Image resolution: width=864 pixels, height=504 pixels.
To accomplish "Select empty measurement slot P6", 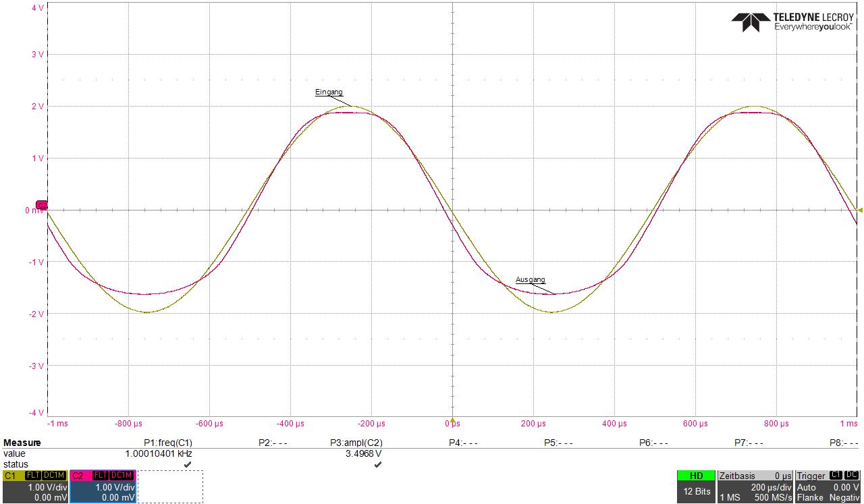I will coord(653,443).
